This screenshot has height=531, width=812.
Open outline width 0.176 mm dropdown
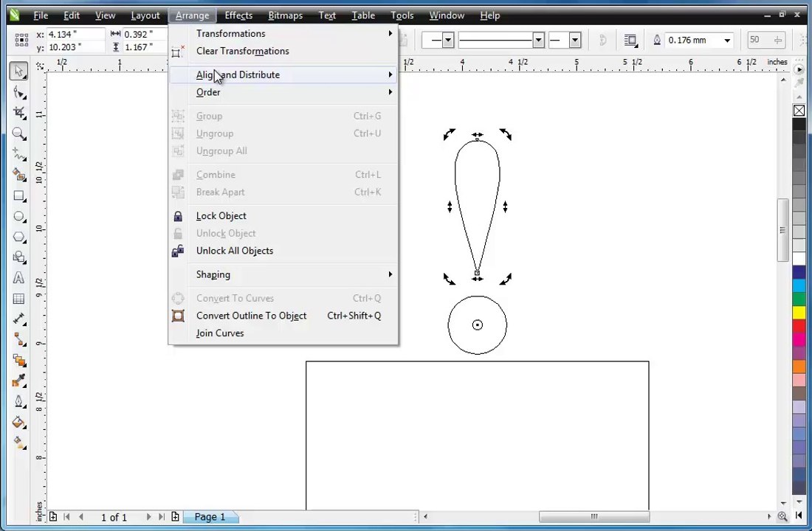(x=728, y=41)
